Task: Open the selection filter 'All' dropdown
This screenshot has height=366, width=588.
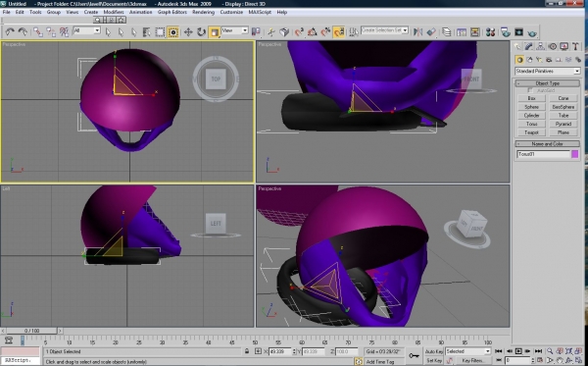Action: [86, 30]
